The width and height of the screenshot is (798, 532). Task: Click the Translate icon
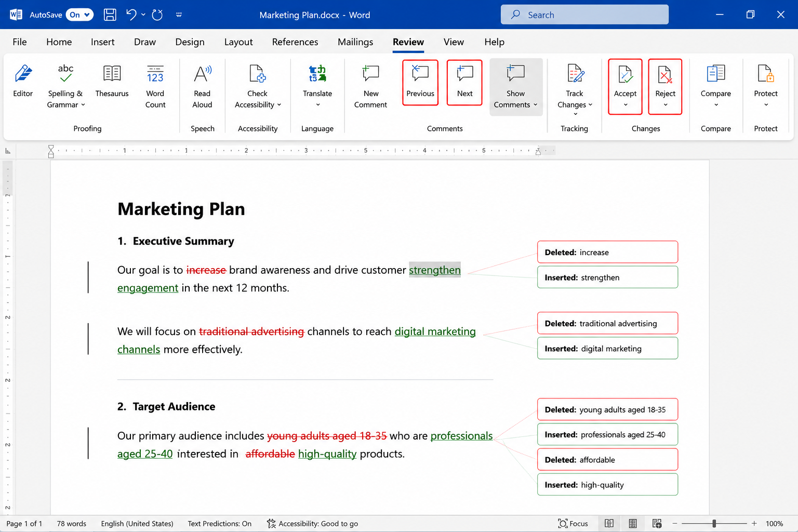(x=317, y=74)
